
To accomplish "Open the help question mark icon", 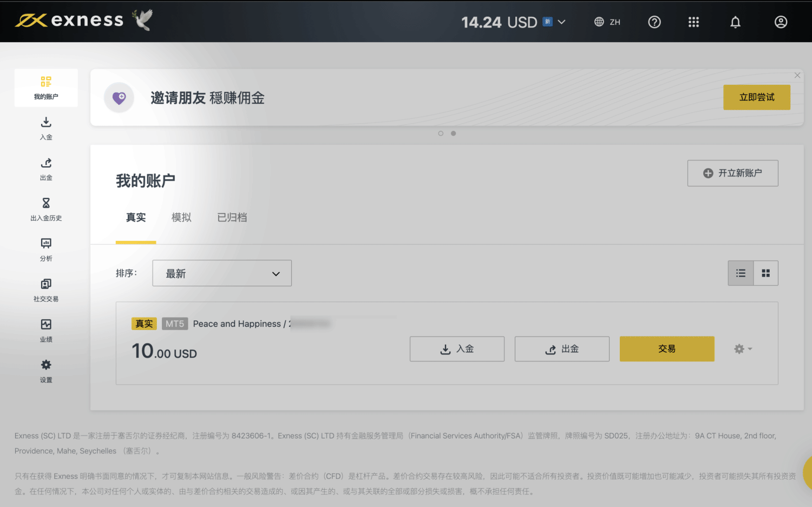I will point(654,22).
